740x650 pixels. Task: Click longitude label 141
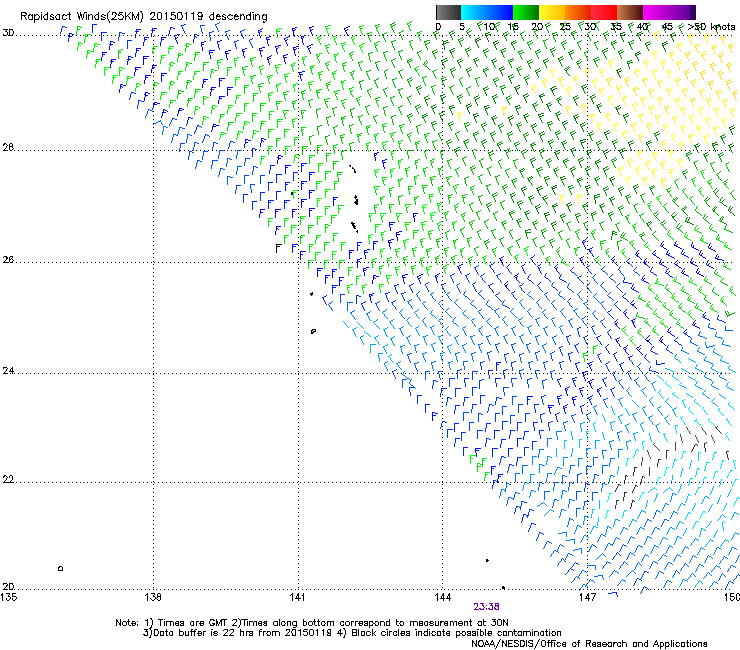pyautogui.click(x=297, y=597)
